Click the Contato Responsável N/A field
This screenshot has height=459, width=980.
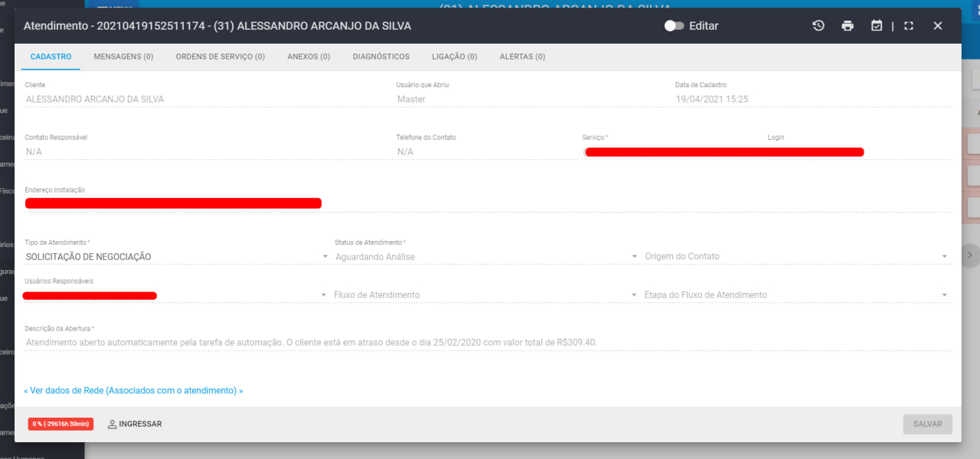[x=207, y=151]
